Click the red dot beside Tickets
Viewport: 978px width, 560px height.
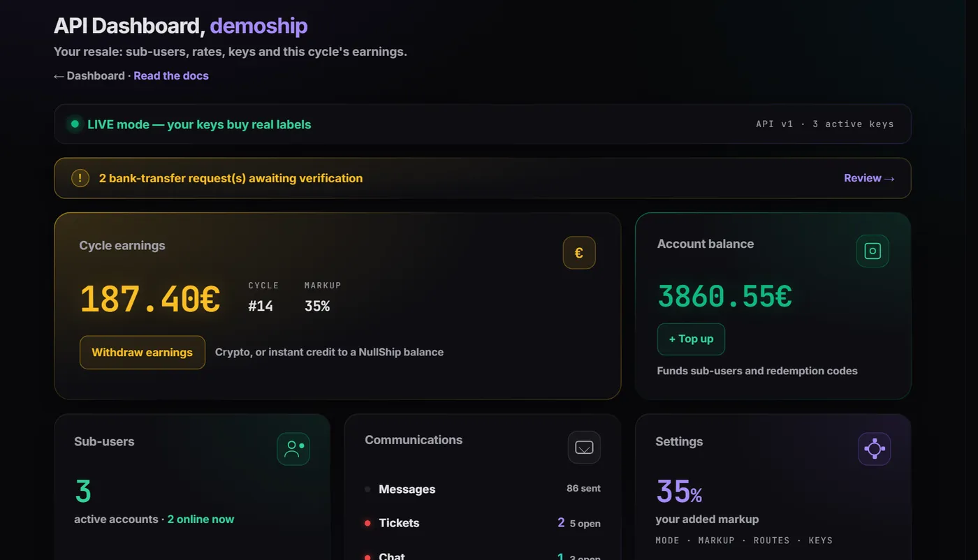(x=367, y=523)
